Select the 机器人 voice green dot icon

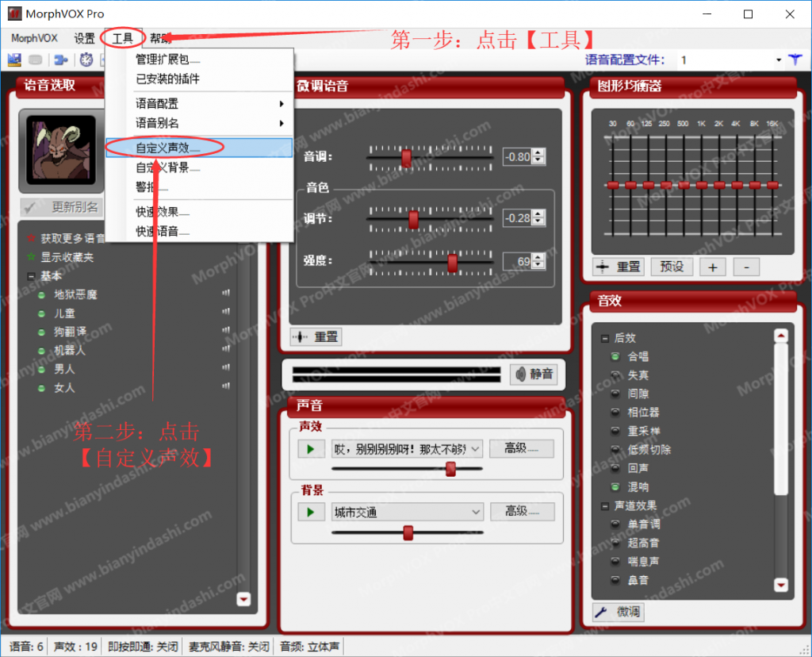click(41, 352)
